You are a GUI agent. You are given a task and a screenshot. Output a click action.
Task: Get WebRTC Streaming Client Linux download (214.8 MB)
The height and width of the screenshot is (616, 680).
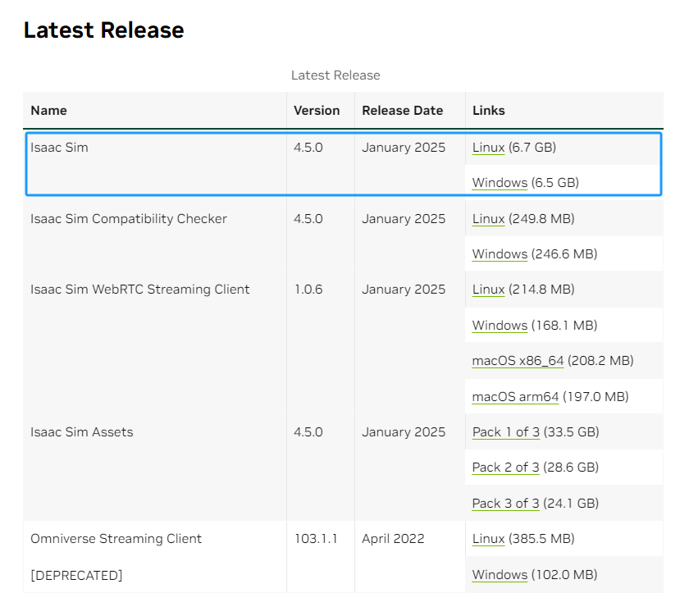tap(488, 290)
